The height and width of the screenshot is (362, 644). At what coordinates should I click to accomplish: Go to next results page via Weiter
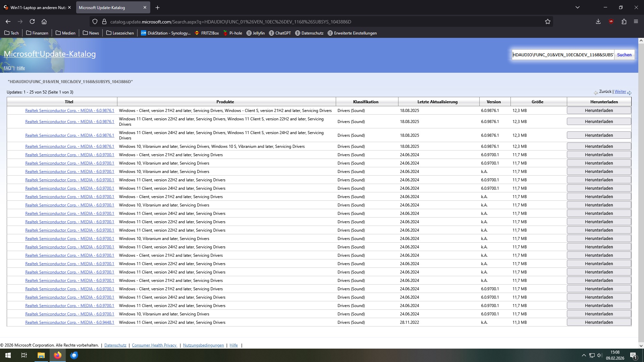pyautogui.click(x=620, y=92)
